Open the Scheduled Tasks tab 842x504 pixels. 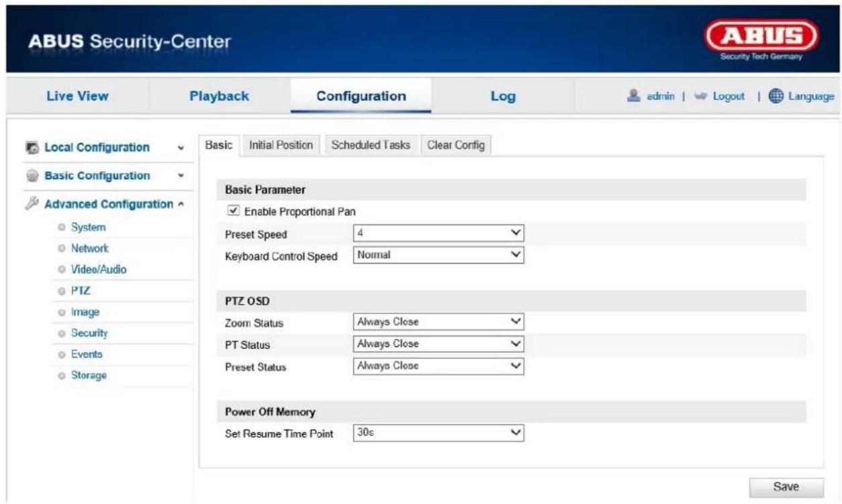point(371,146)
